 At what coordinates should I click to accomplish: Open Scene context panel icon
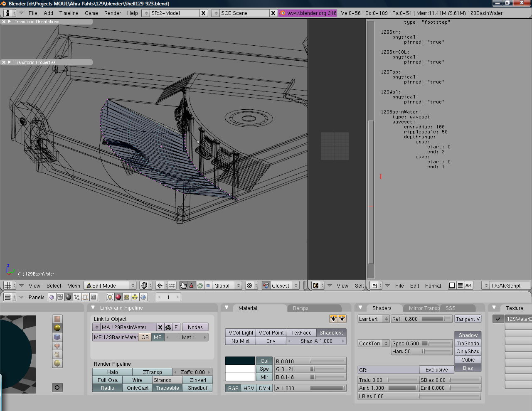[x=94, y=297]
